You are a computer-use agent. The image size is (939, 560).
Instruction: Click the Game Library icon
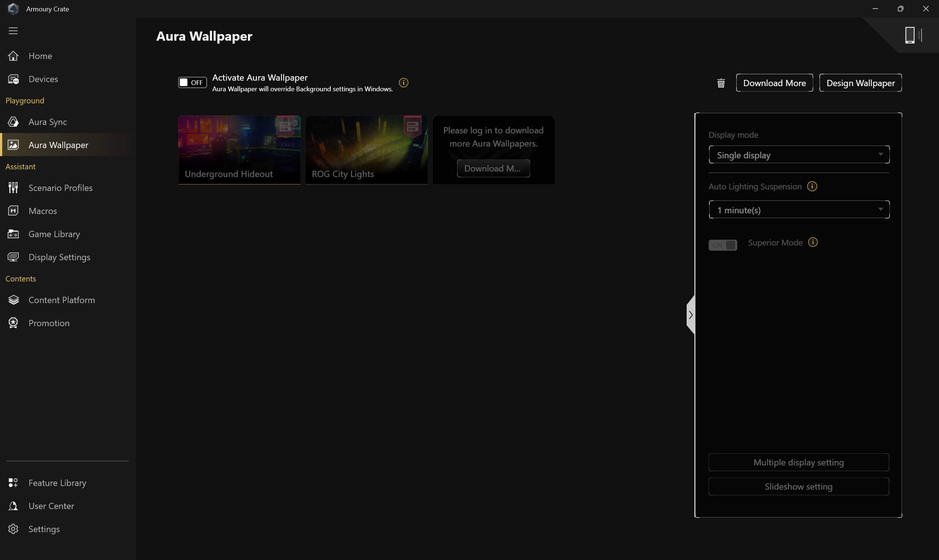(13, 234)
